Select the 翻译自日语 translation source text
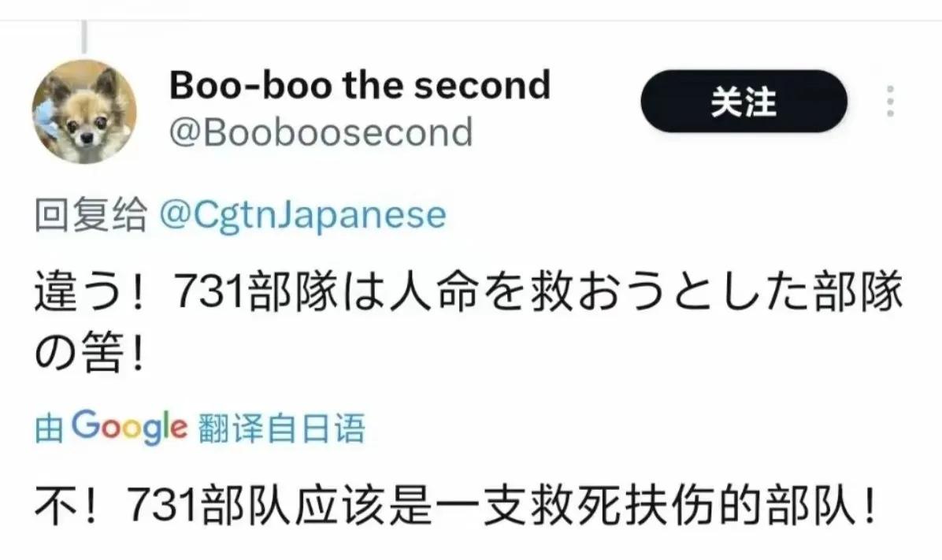 [x=281, y=429]
